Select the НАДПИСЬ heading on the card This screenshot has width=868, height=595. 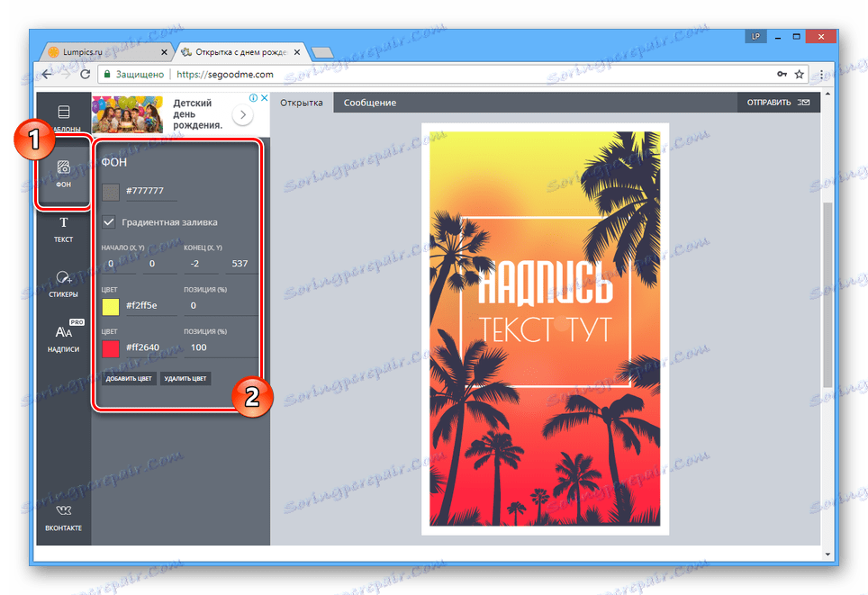[546, 284]
